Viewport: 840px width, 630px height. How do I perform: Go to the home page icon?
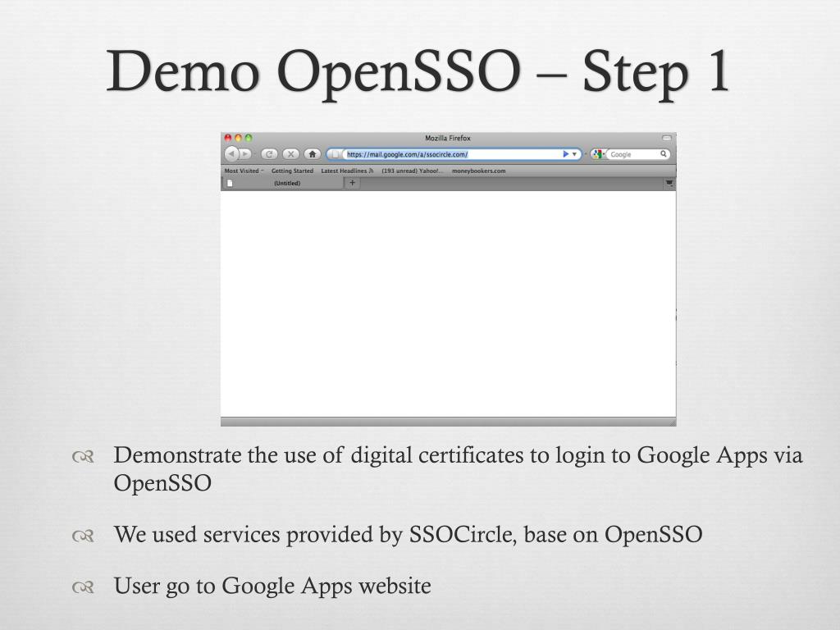tap(313, 154)
